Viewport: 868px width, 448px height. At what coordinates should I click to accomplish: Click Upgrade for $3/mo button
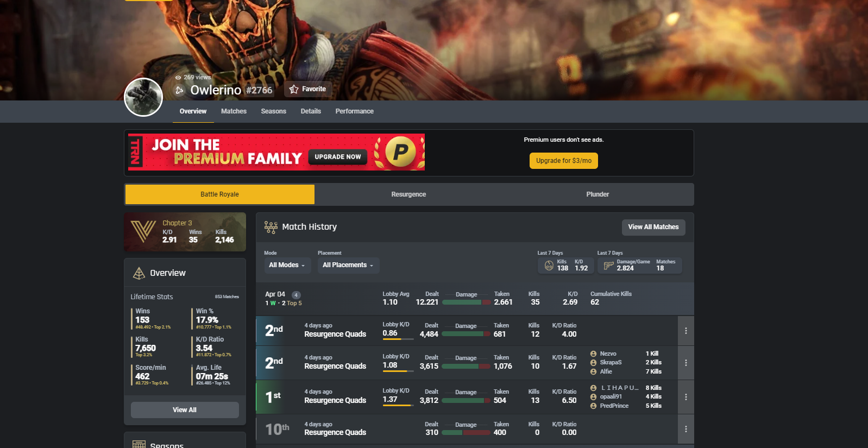pos(564,161)
